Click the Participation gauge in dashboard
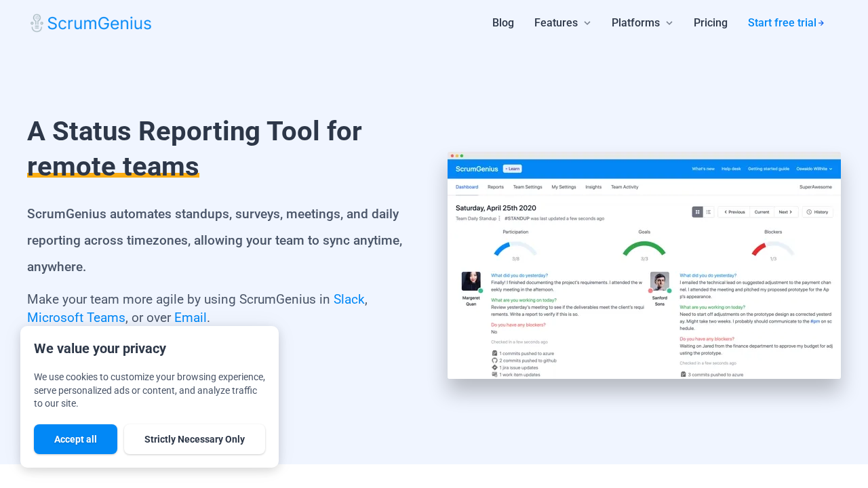This screenshot has height=488, width=868. 515,248
